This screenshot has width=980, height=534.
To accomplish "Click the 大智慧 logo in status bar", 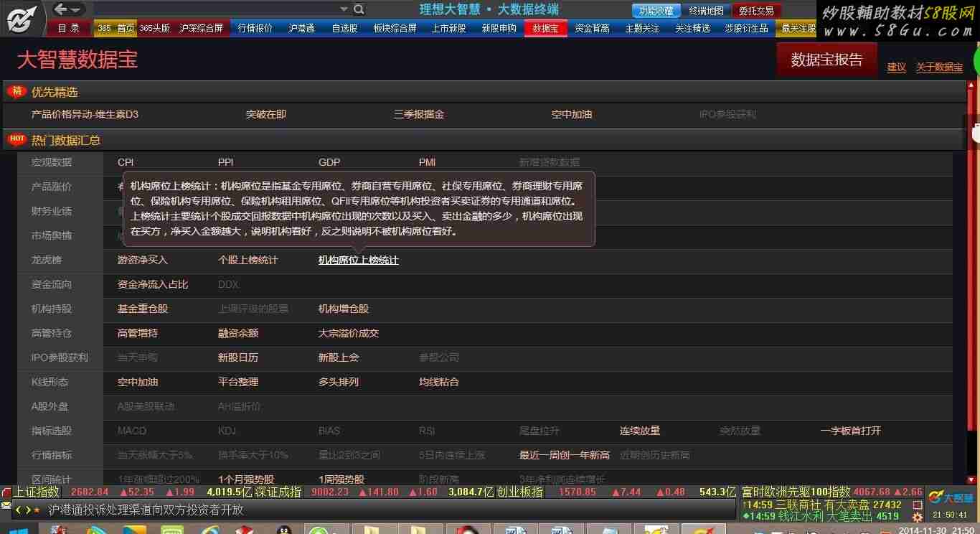I will tap(951, 497).
